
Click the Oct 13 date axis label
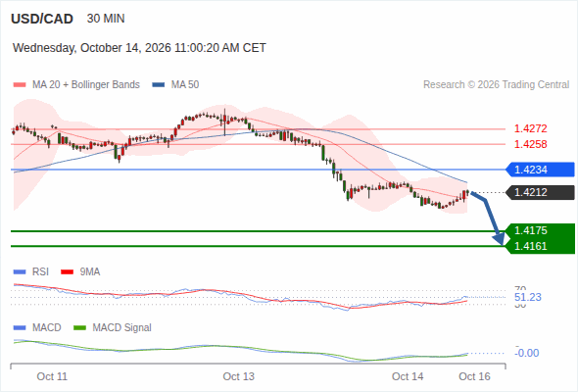pos(238,376)
